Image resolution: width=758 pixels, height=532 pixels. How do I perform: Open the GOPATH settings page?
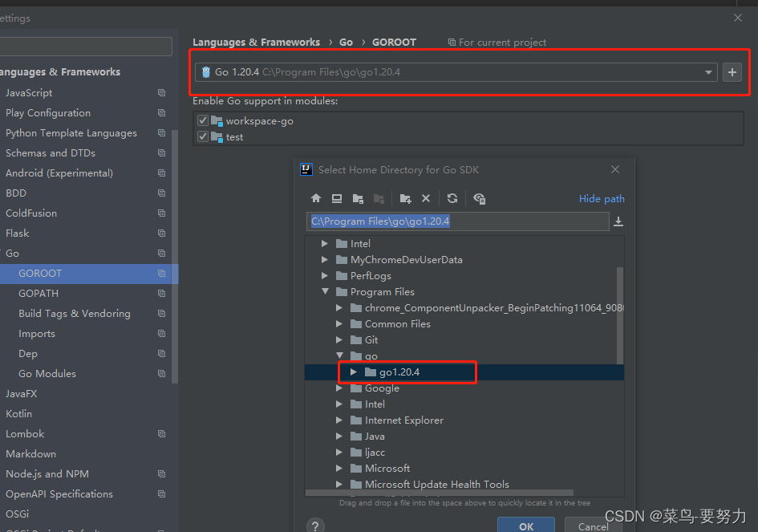click(x=38, y=293)
